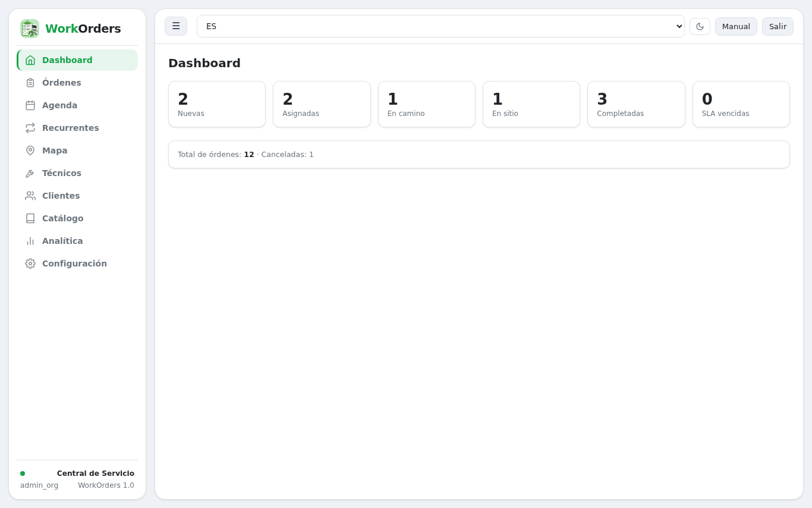Click the Técnicos wrench icon
The image size is (812, 508).
tap(30, 173)
